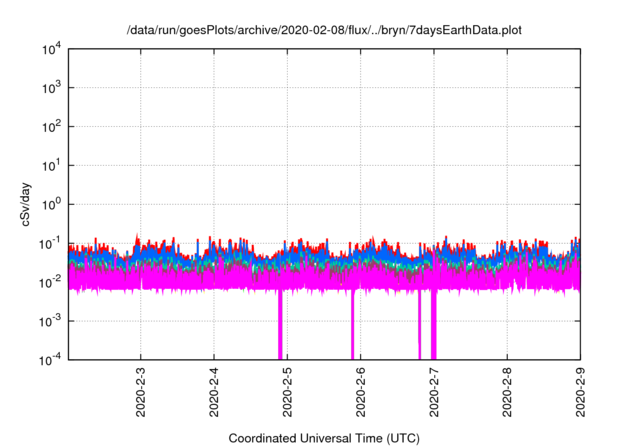Click the 2020-2-6 x-axis date label
This screenshot has height=448, width=640.
360,392
